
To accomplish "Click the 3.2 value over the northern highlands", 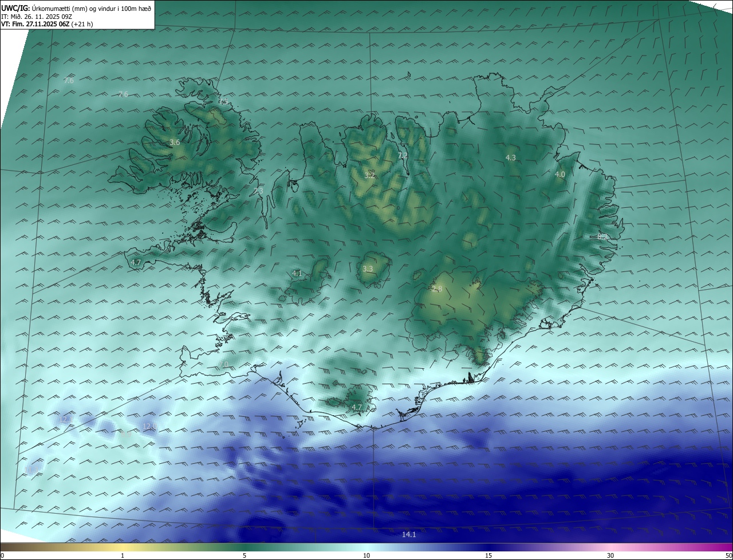I will pyautogui.click(x=369, y=175).
